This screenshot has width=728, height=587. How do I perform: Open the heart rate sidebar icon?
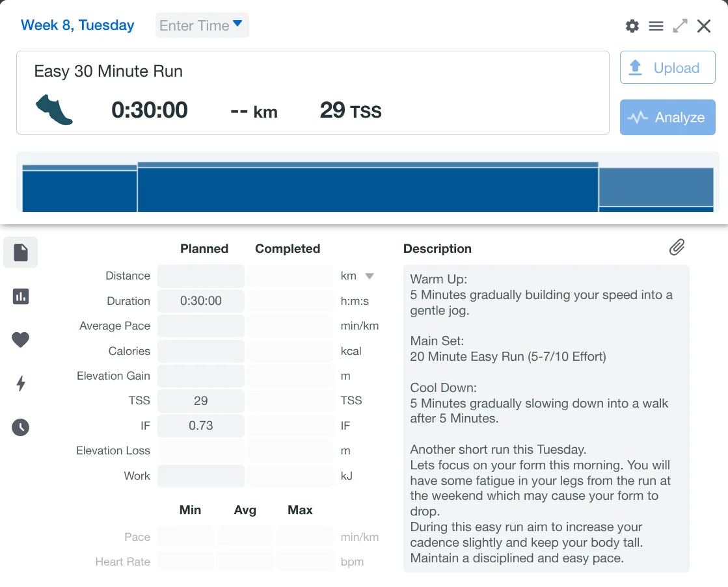(x=21, y=339)
